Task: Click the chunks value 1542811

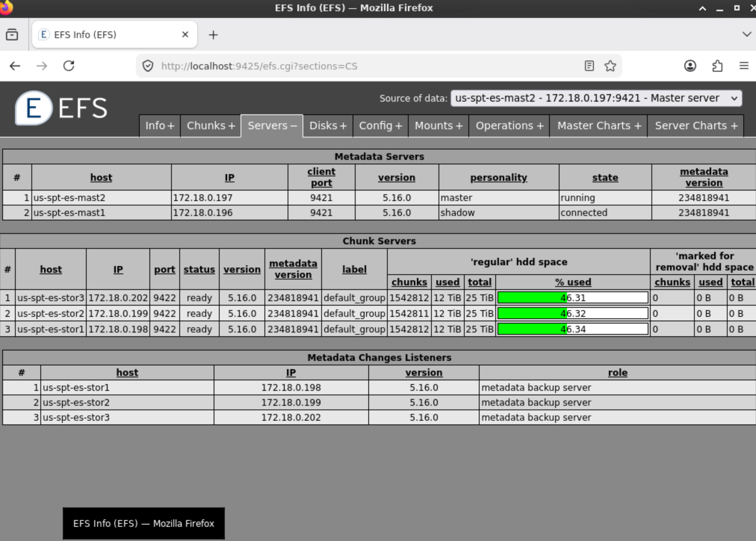Action: click(x=409, y=313)
